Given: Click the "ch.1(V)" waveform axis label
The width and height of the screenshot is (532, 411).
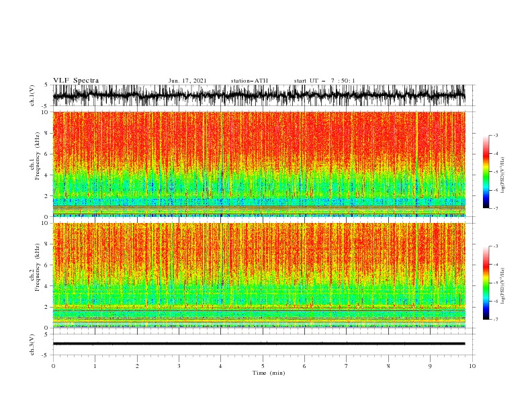Looking at the screenshot, I should [32, 95].
